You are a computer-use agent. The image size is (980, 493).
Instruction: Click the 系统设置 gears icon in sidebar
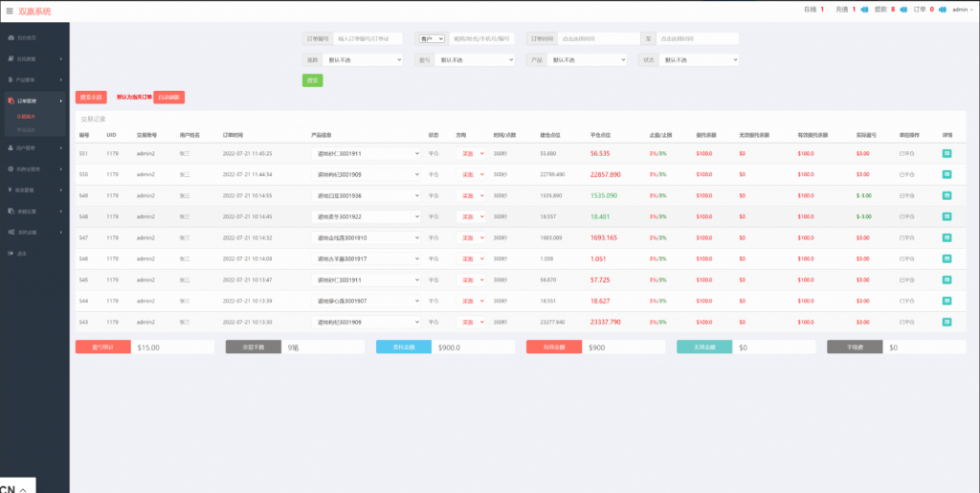coord(11,232)
